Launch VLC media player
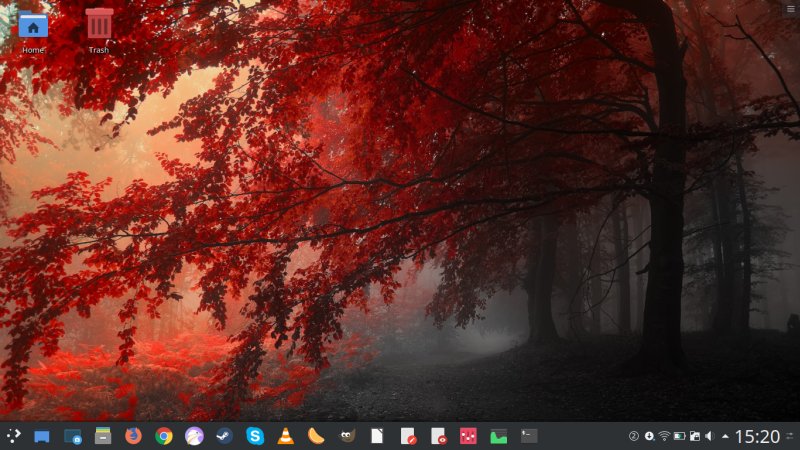800x450 pixels. 285,436
